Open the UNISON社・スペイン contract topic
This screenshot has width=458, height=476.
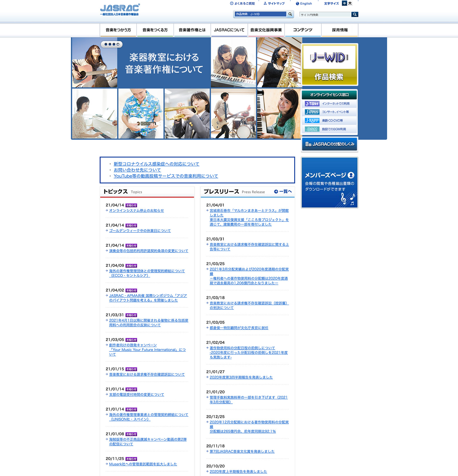[149, 417]
